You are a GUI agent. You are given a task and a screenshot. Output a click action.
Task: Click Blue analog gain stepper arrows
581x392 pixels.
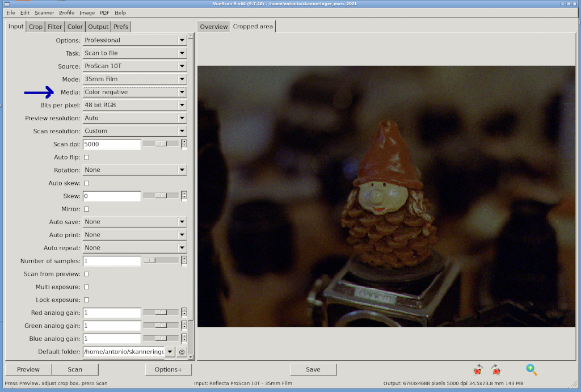184,338
